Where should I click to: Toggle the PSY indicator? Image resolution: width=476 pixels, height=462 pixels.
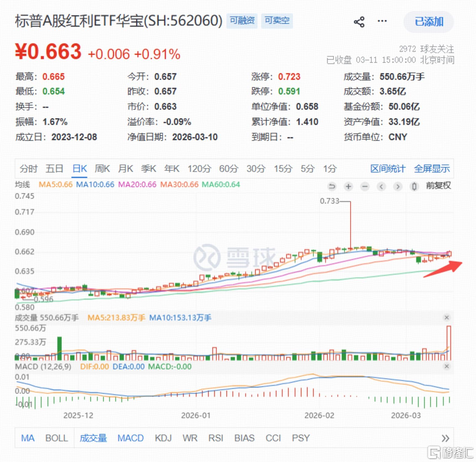click(x=301, y=438)
